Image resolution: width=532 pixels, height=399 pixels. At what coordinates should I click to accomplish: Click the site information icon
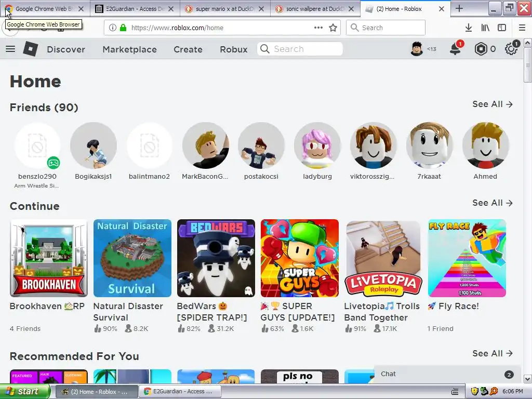pyautogui.click(x=113, y=28)
